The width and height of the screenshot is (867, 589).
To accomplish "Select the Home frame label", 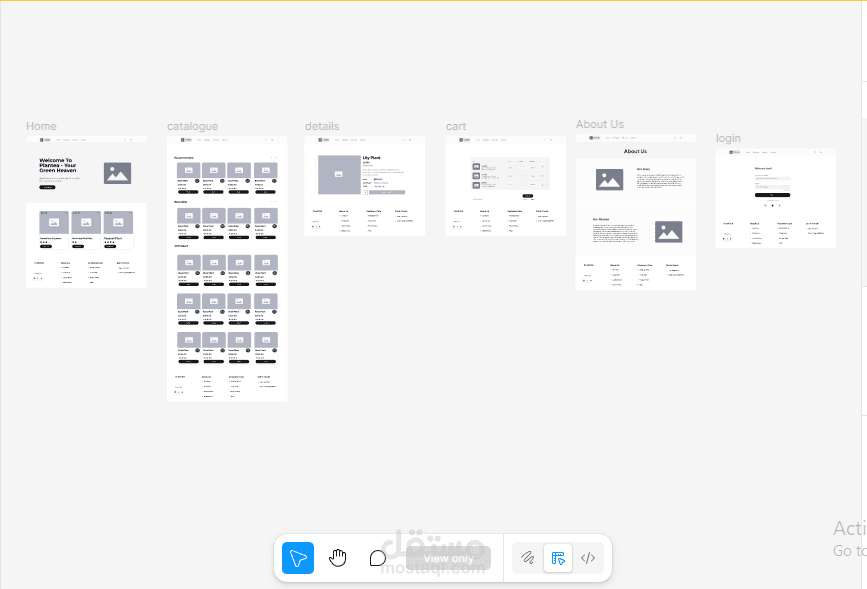I will (x=41, y=126).
